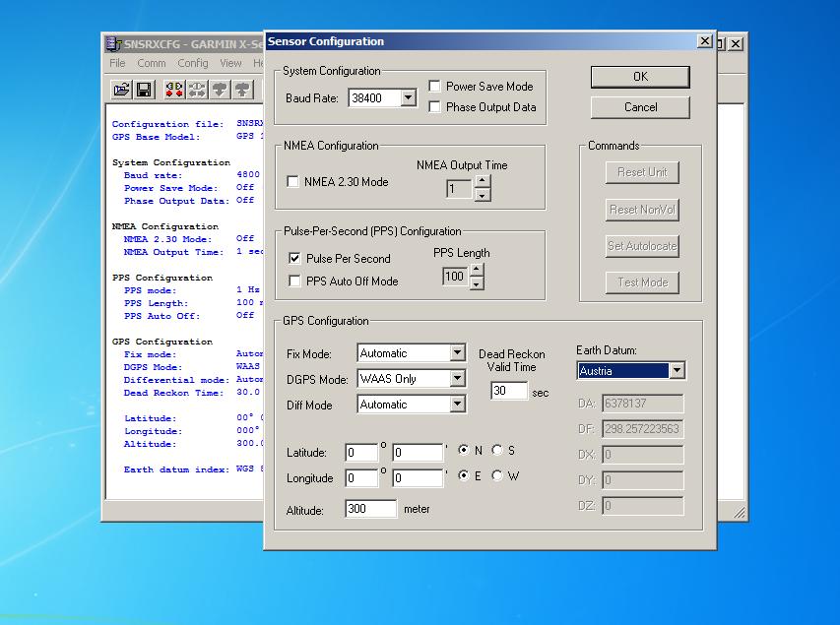The image size is (840, 625).
Task: Decrease NMEA Output Time with down arrow
Action: click(x=483, y=195)
